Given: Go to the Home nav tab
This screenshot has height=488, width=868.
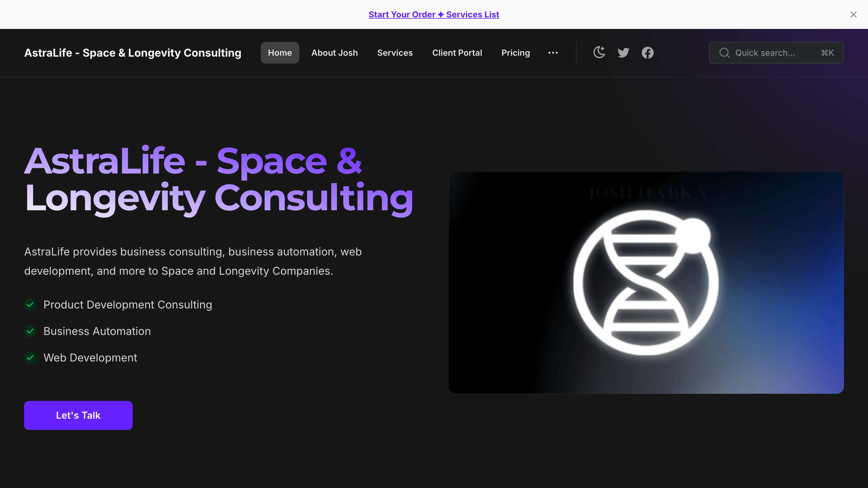Looking at the screenshot, I should pos(280,52).
